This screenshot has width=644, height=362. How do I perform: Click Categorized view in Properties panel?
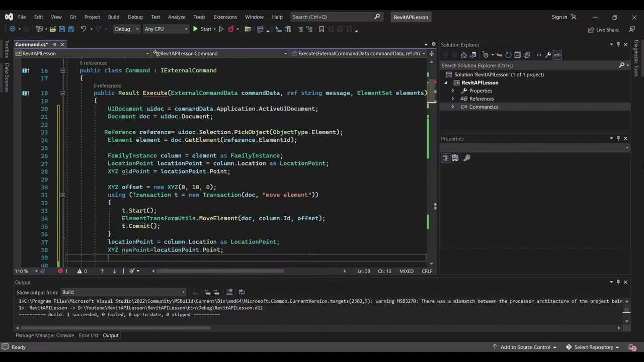[x=445, y=158]
